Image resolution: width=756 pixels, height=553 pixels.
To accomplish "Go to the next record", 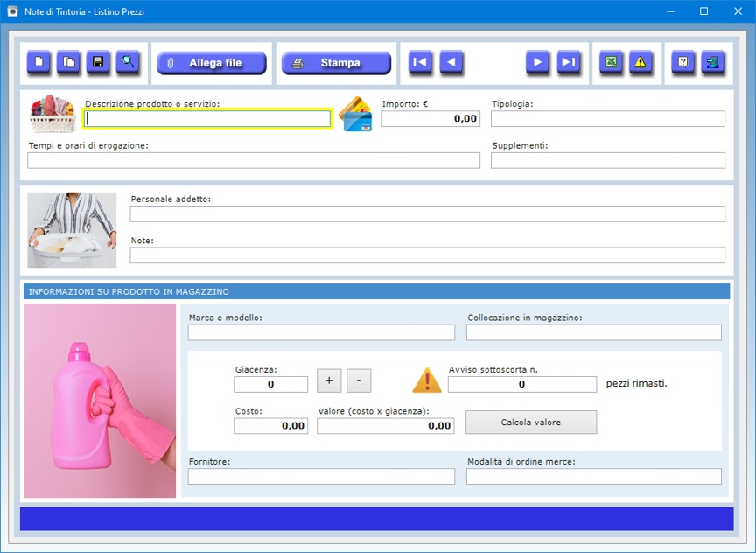I will [537, 62].
